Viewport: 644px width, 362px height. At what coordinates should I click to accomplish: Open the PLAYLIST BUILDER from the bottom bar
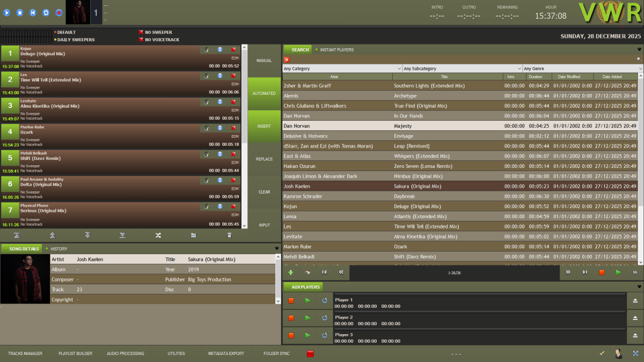[75, 353]
